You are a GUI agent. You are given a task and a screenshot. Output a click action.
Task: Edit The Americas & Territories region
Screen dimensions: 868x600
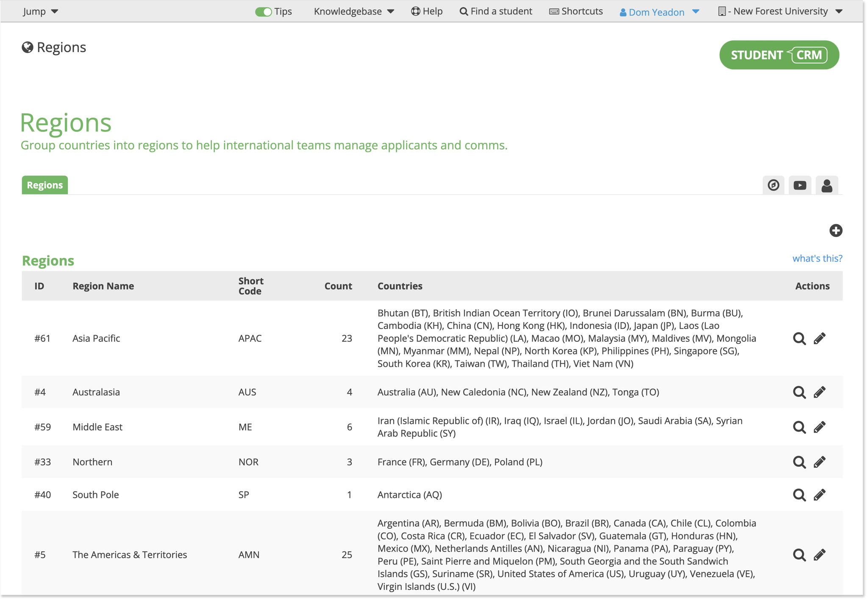(819, 555)
